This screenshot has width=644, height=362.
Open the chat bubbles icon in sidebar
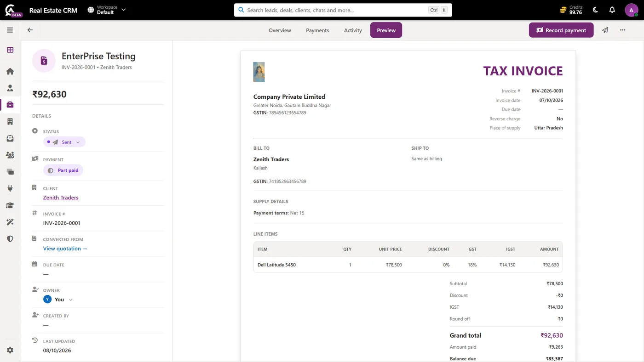pyautogui.click(x=10, y=172)
